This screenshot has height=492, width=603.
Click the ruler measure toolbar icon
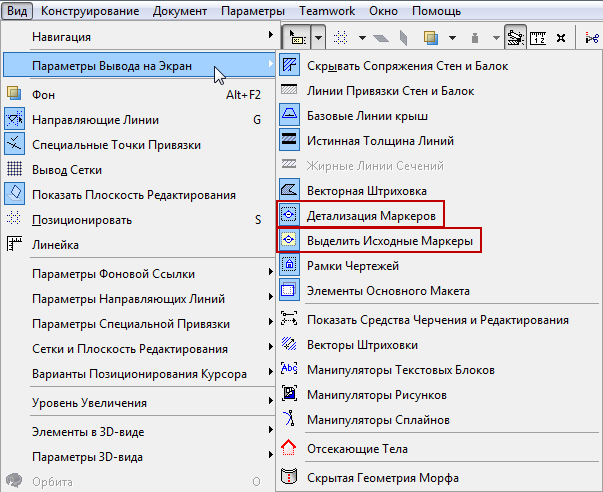(538, 38)
